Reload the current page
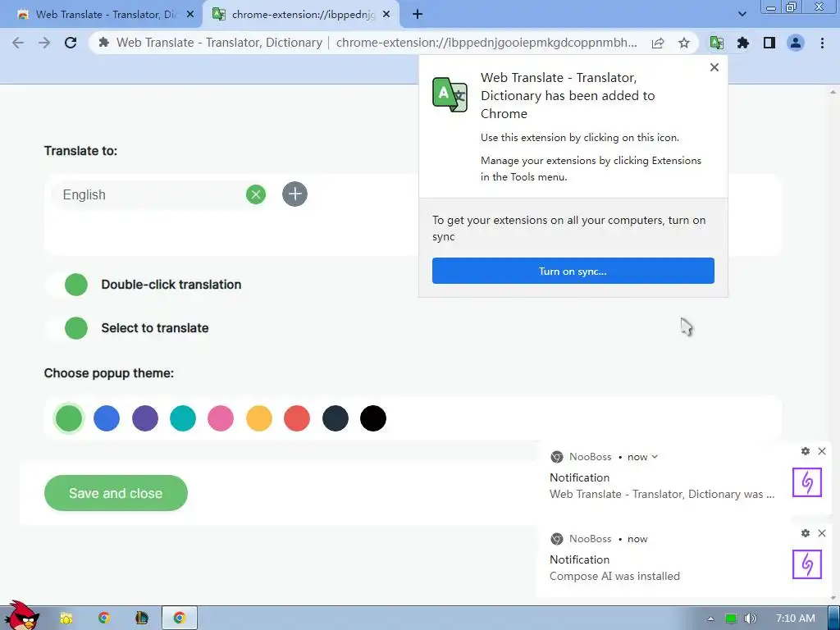 click(71, 43)
